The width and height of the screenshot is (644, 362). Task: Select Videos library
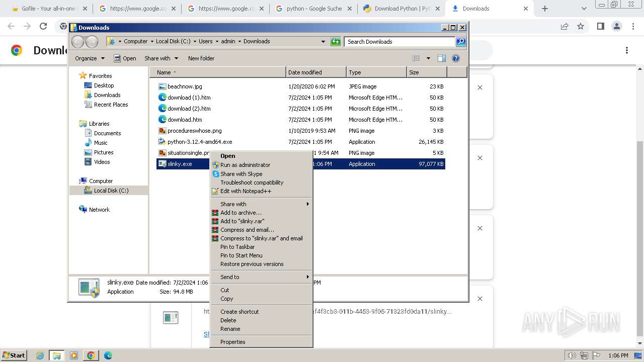tap(102, 162)
